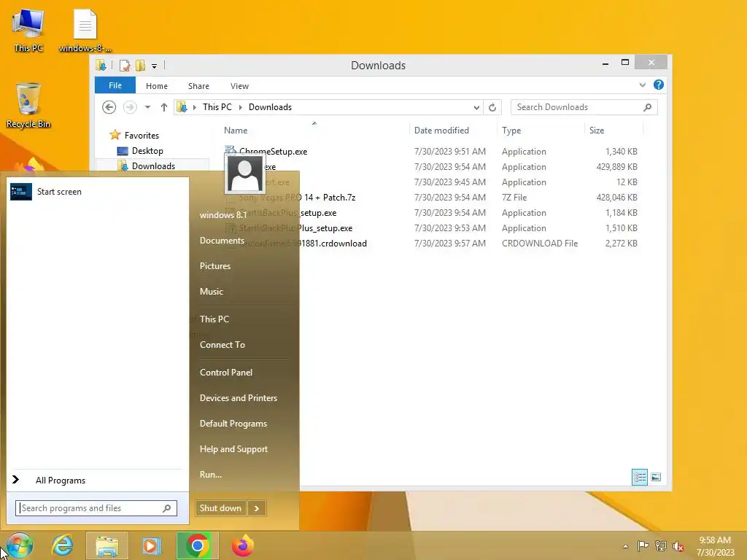Open Music from Start menu
Image resolution: width=747 pixels, height=560 pixels.
click(211, 292)
